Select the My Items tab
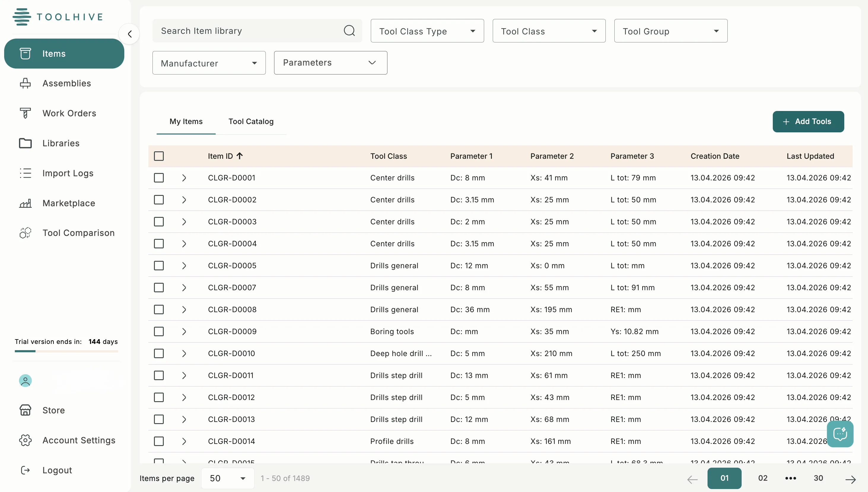The image size is (868, 492). point(186,121)
